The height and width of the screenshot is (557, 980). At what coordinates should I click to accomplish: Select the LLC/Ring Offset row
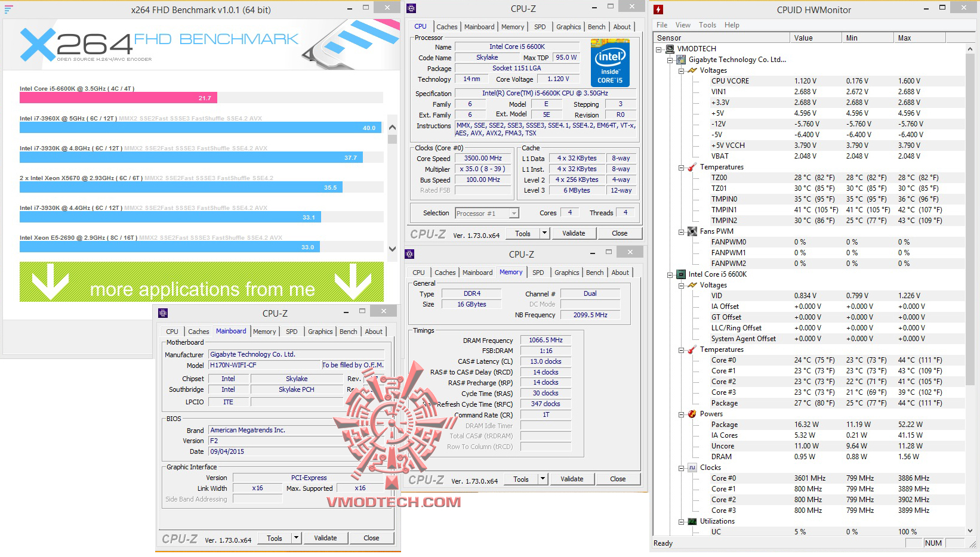pos(809,328)
